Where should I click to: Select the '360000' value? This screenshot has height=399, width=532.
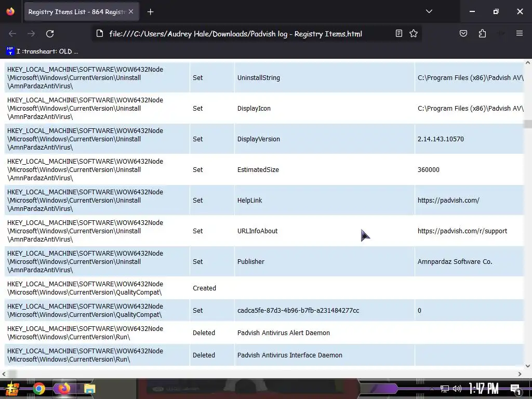(428, 170)
